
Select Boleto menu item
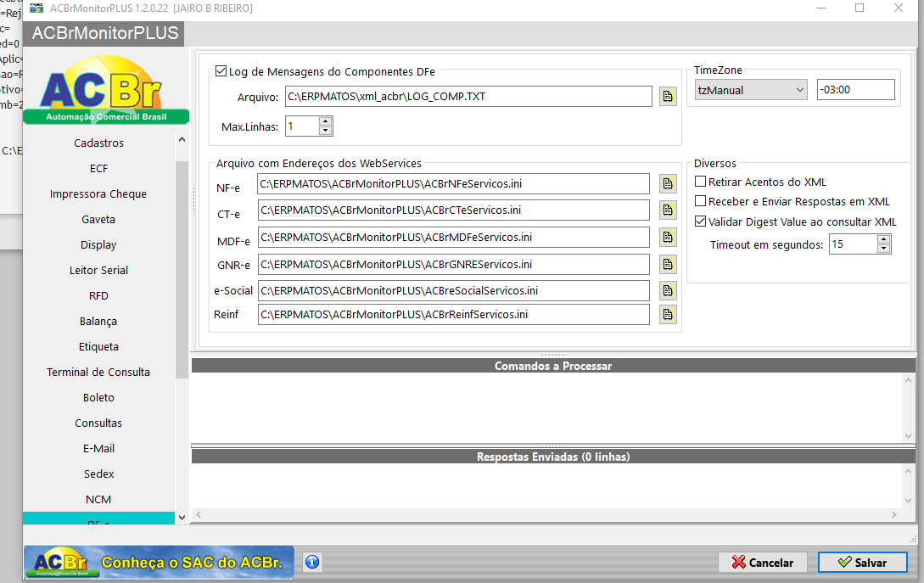98,397
